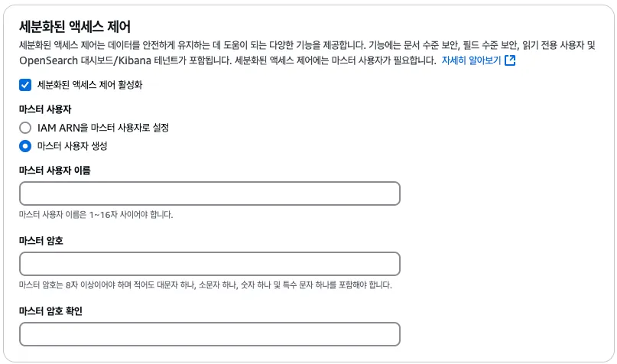Uncheck the 세분화된 액세스 제어 활성화 checkbox
Viewport: 617px width, 364px height.
click(25, 85)
